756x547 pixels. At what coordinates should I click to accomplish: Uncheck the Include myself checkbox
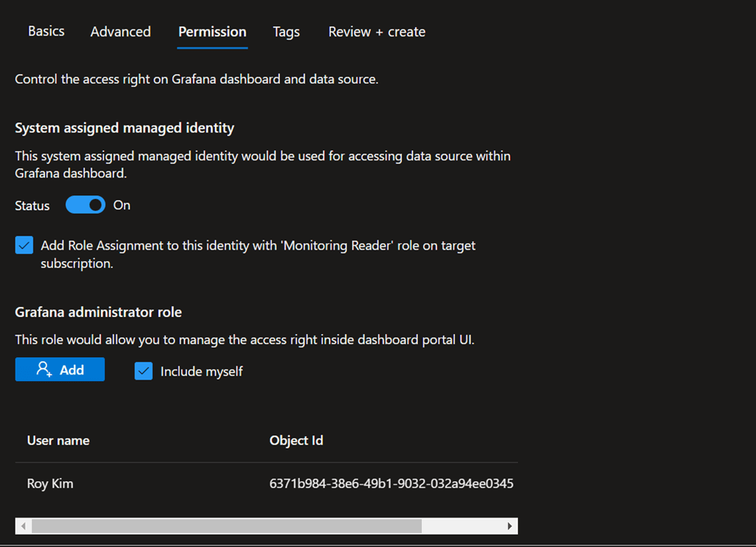tap(143, 371)
